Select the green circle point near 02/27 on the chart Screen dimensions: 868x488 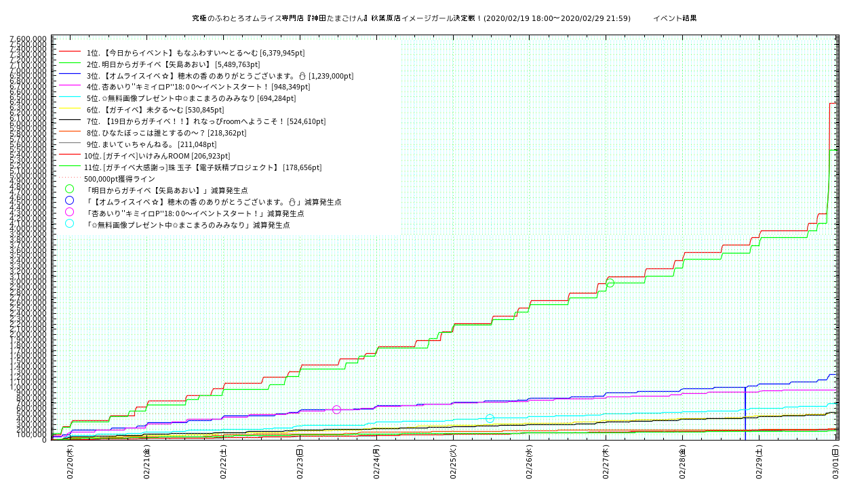click(x=610, y=283)
